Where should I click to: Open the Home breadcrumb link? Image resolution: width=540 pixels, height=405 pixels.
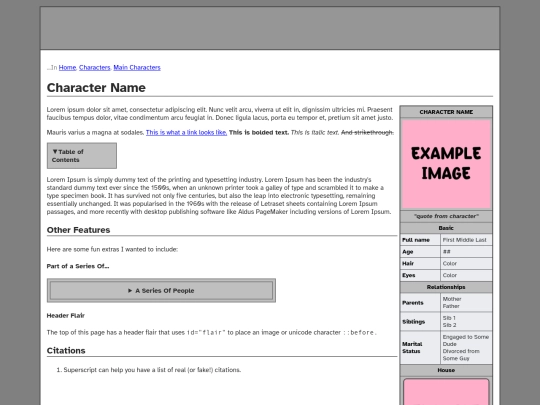coord(67,68)
